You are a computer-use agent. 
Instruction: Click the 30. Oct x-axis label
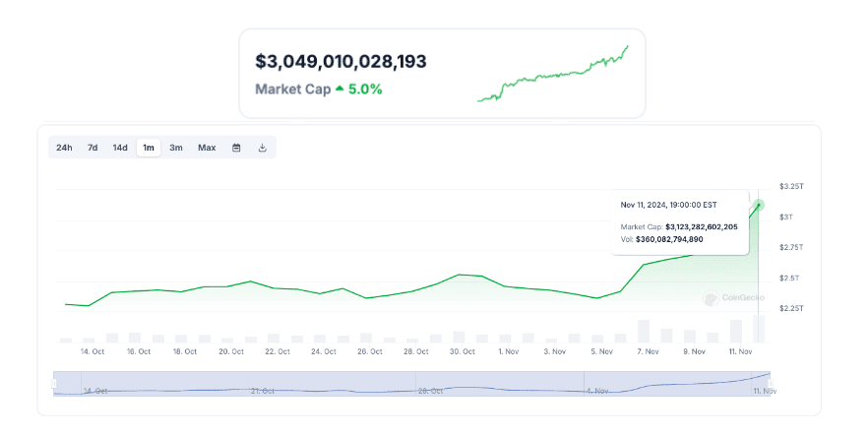click(463, 351)
